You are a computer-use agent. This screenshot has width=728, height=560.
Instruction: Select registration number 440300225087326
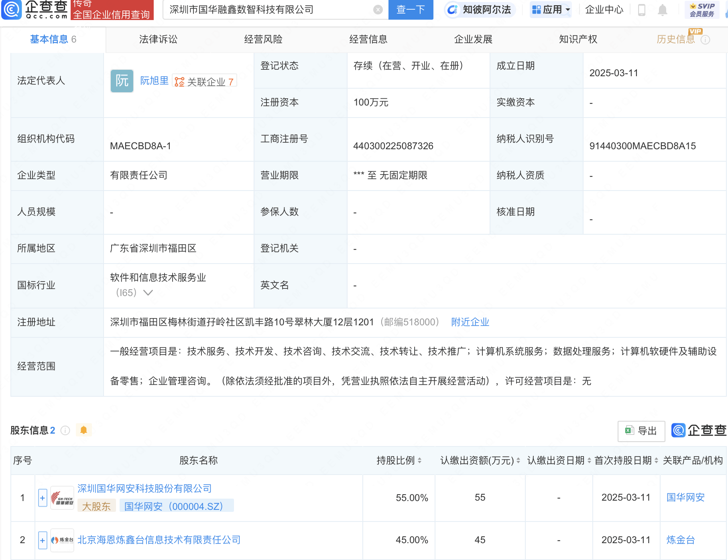coord(393,146)
